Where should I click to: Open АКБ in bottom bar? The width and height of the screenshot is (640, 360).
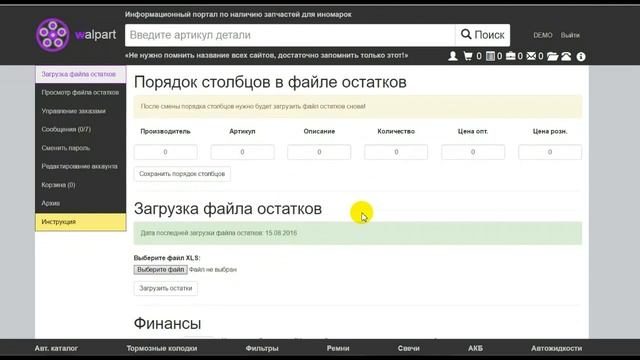coord(476,349)
